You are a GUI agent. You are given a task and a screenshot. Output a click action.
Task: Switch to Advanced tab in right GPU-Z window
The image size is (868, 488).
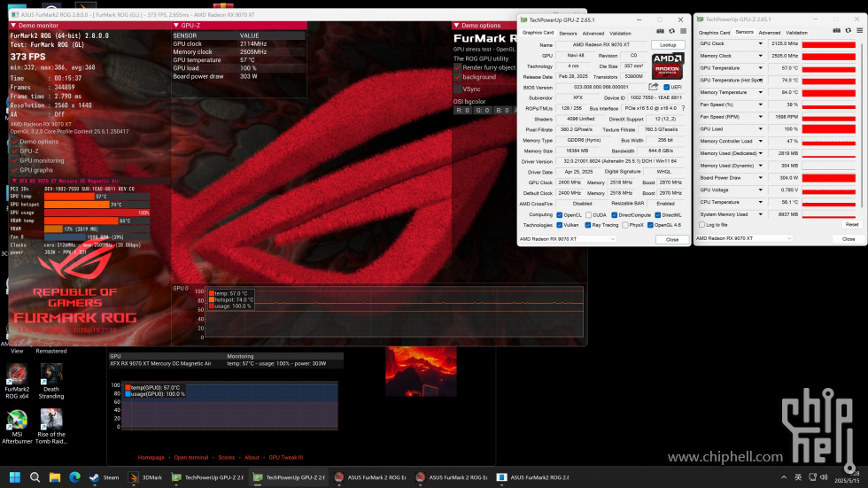770,33
